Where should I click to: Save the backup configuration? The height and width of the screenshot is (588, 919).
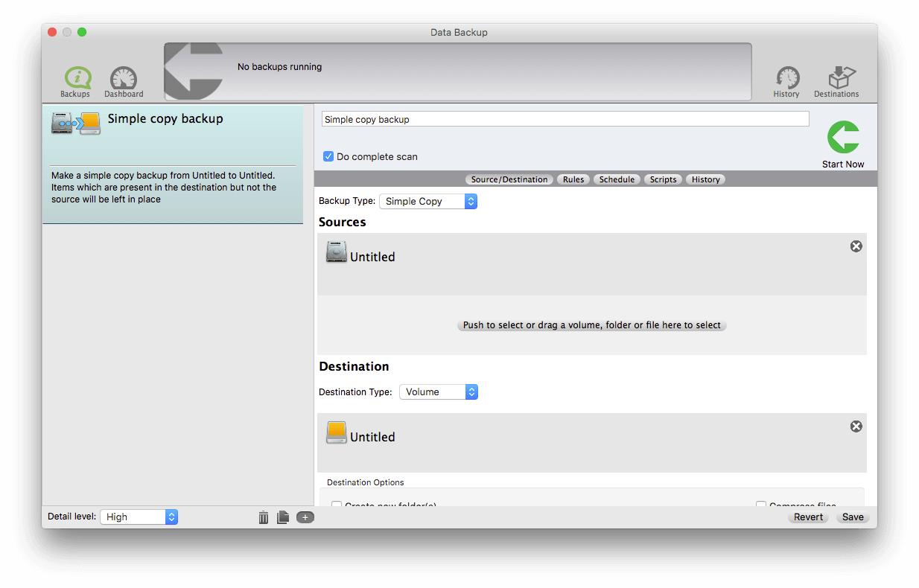click(x=852, y=517)
